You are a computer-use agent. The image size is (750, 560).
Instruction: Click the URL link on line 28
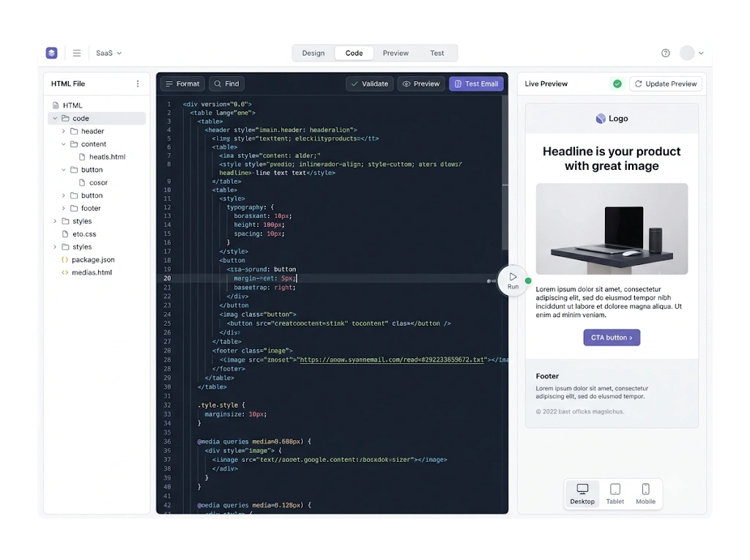coord(392,359)
